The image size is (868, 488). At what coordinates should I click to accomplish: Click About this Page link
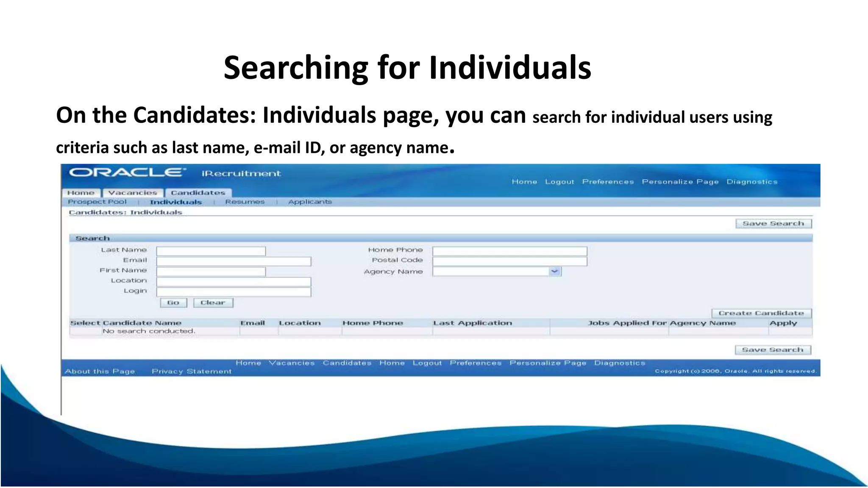coord(100,372)
